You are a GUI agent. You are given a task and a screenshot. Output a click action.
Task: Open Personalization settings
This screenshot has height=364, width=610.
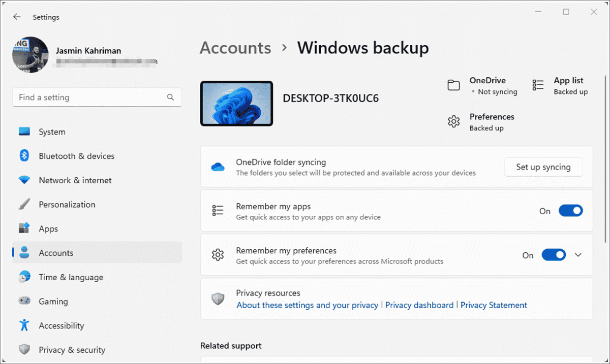click(97, 205)
